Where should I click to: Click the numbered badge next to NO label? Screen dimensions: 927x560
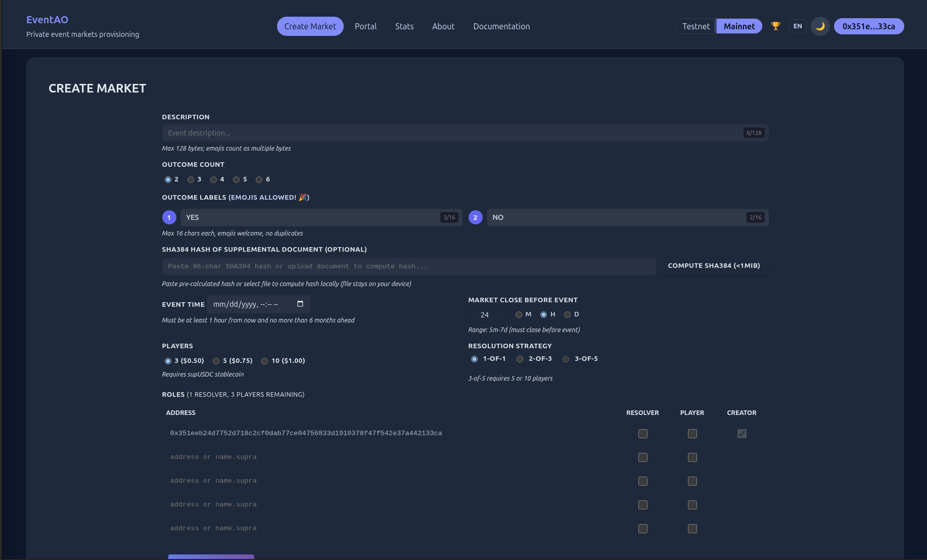[x=475, y=217]
